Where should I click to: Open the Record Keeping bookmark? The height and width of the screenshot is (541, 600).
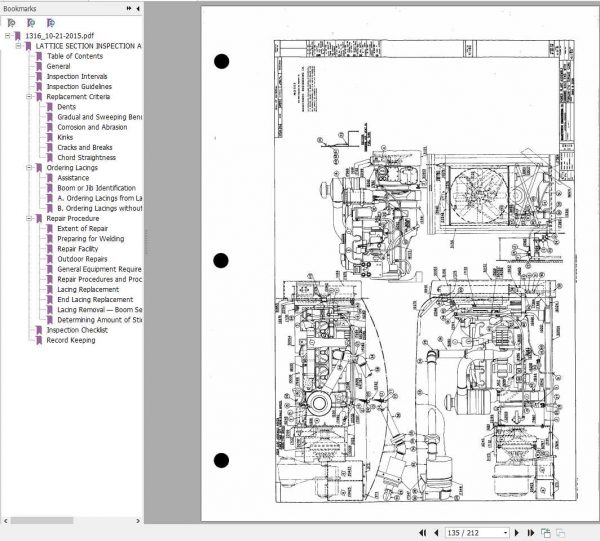pos(71,340)
